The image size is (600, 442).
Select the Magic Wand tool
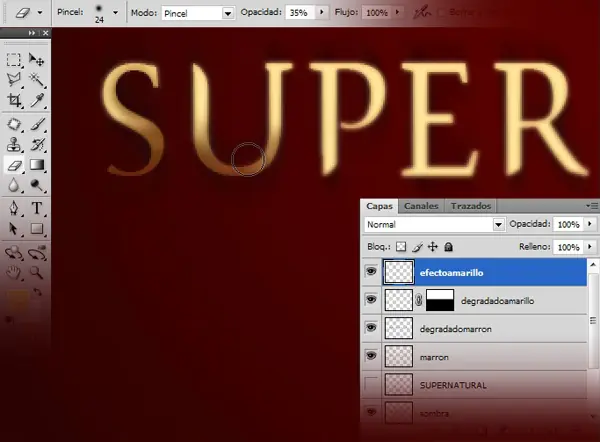tap(37, 80)
